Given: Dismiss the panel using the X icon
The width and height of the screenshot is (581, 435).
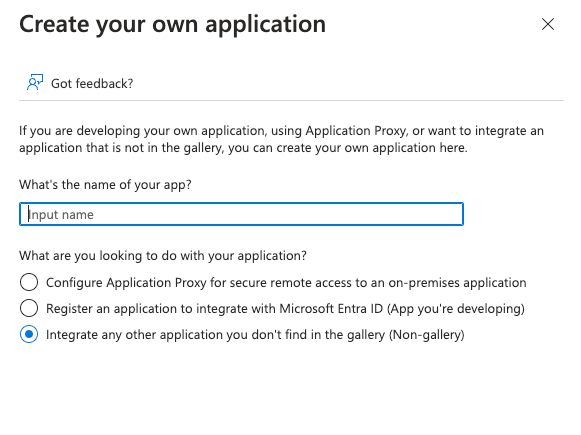Looking at the screenshot, I should coord(548,24).
